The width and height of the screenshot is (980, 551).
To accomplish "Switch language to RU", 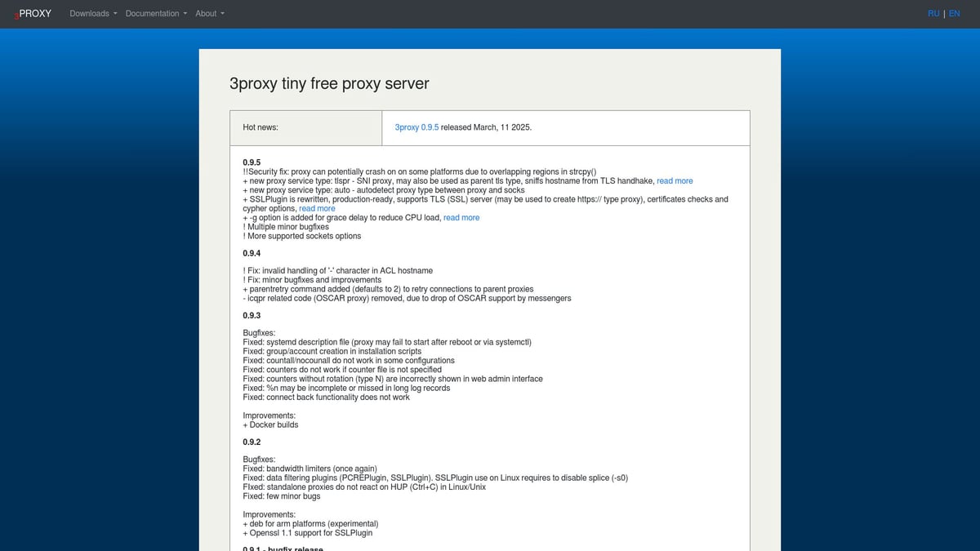I will click(x=933, y=14).
